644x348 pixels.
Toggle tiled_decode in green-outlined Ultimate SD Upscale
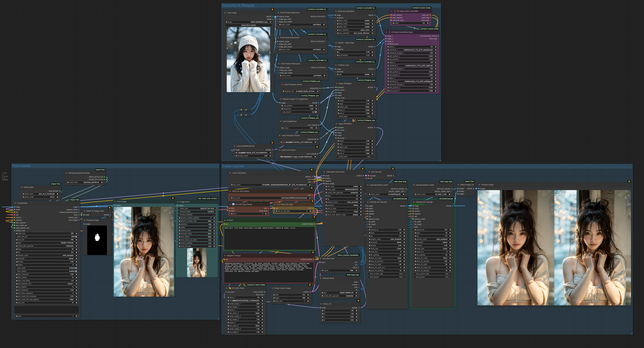click(450, 277)
